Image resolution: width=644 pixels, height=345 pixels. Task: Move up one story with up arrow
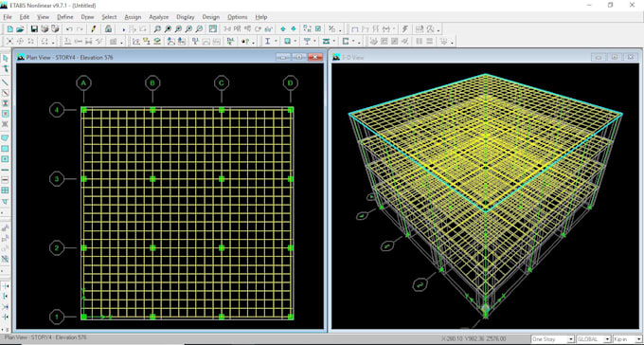[283, 29]
